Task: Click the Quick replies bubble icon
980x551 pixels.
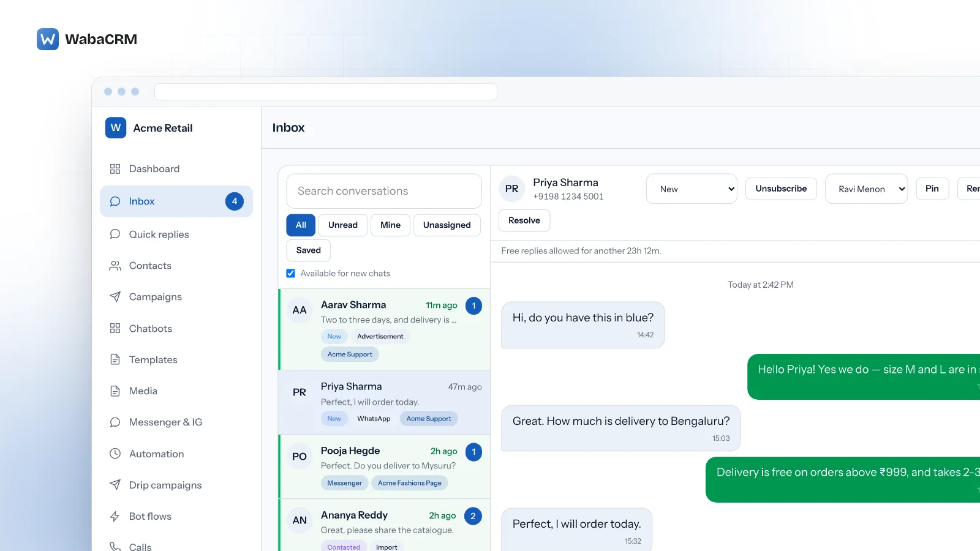Action: [x=115, y=234]
